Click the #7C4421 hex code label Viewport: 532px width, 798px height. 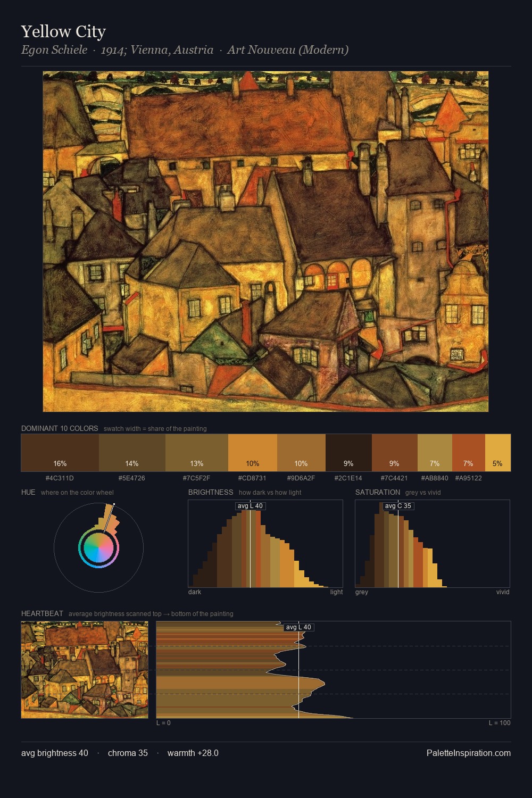394,478
